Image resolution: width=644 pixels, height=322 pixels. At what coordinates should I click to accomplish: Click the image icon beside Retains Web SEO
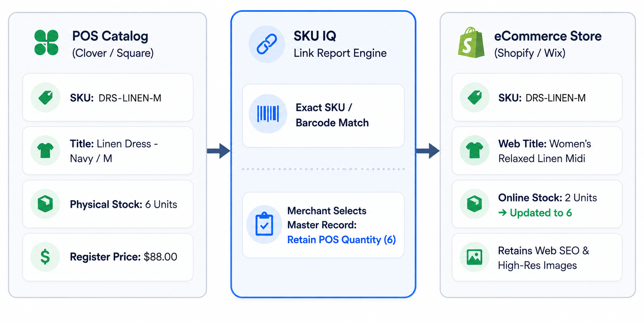pos(474,257)
